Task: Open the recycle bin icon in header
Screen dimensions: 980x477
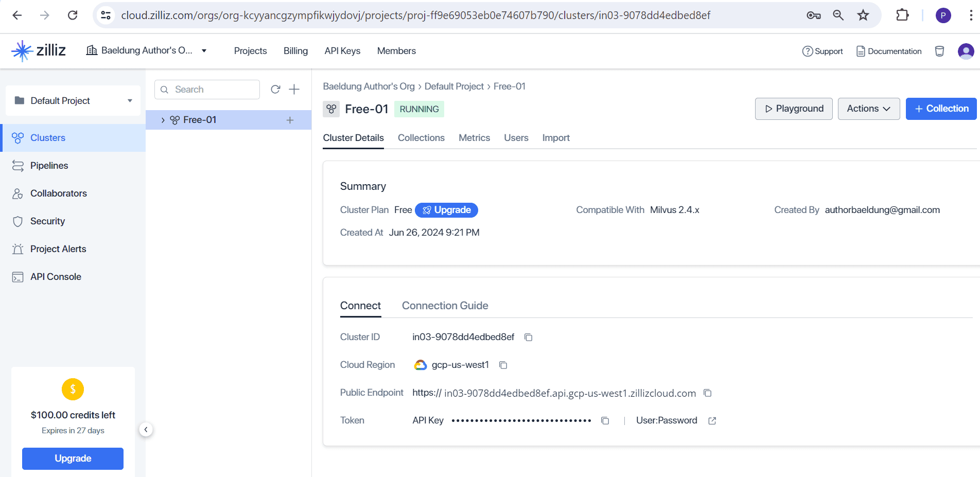Action: pyautogui.click(x=939, y=51)
